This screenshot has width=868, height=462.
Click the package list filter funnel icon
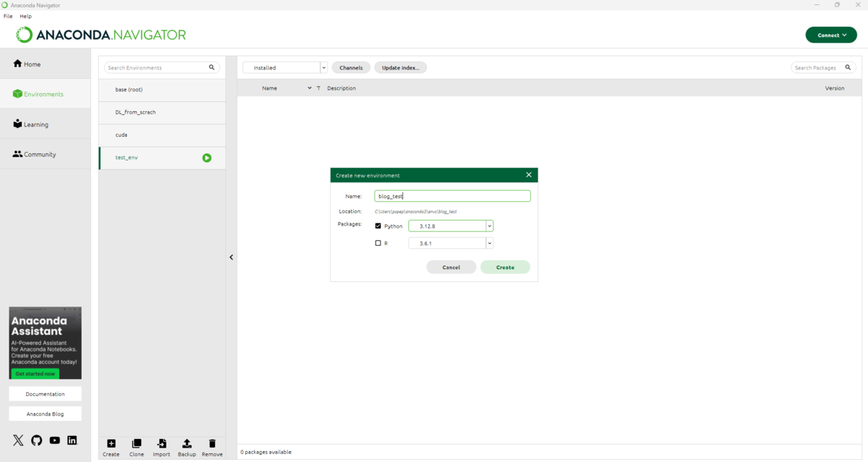(318, 88)
